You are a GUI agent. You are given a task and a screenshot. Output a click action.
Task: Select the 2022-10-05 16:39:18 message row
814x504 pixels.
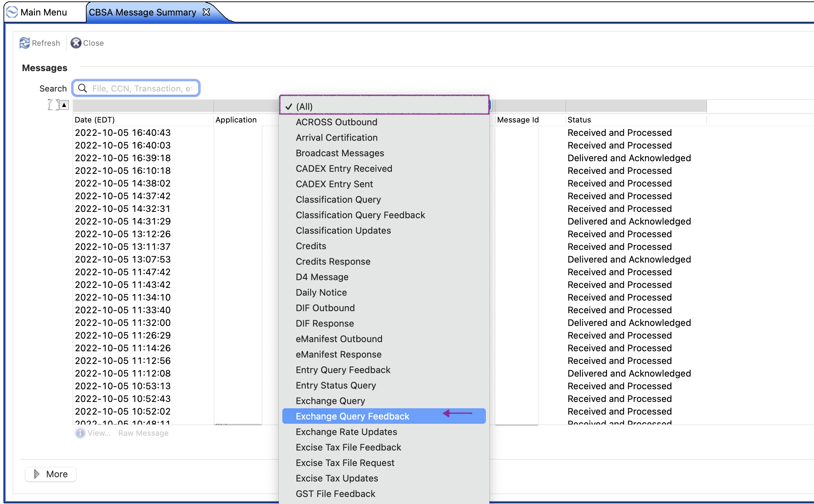tap(123, 158)
